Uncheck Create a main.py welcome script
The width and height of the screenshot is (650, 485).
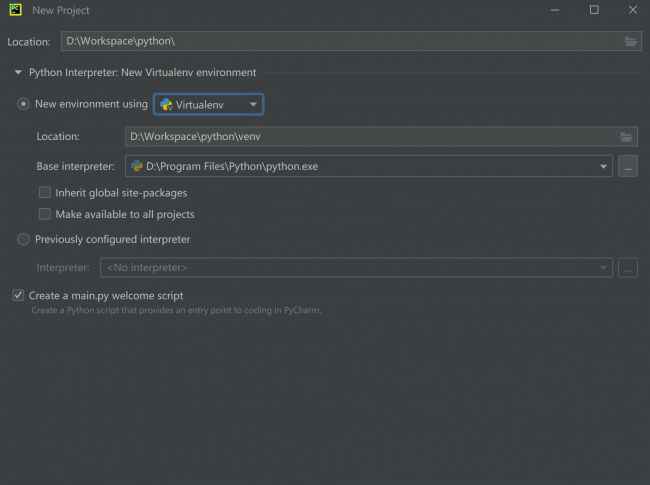tap(18, 295)
